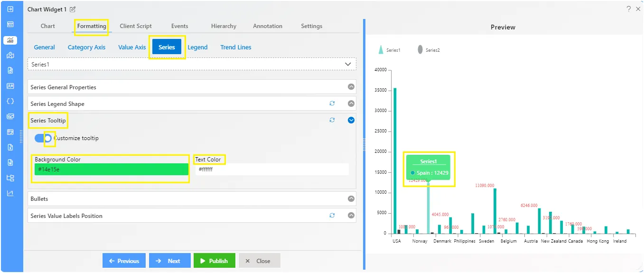644x273 pixels.
Task: Reset Series Tooltip refresh icon
Action: (332, 120)
